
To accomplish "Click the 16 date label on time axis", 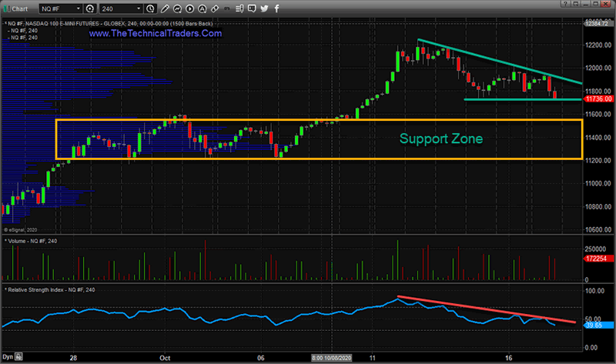I will [509, 358].
